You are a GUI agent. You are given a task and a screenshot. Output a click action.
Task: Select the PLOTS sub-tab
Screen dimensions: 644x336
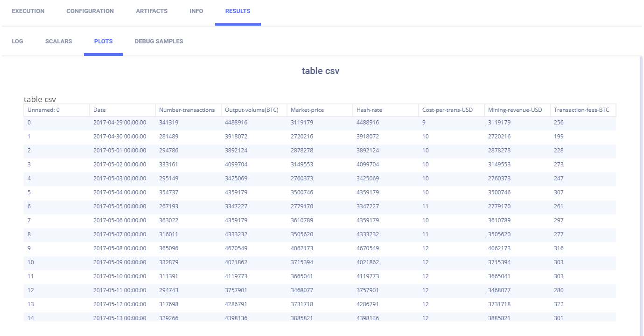103,41
